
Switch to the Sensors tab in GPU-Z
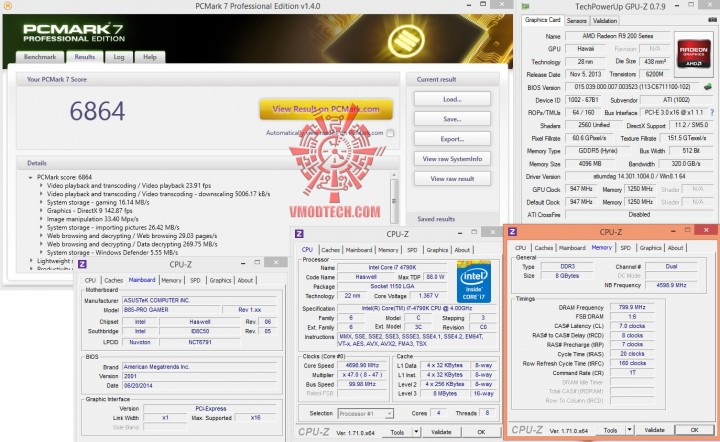[x=576, y=21]
